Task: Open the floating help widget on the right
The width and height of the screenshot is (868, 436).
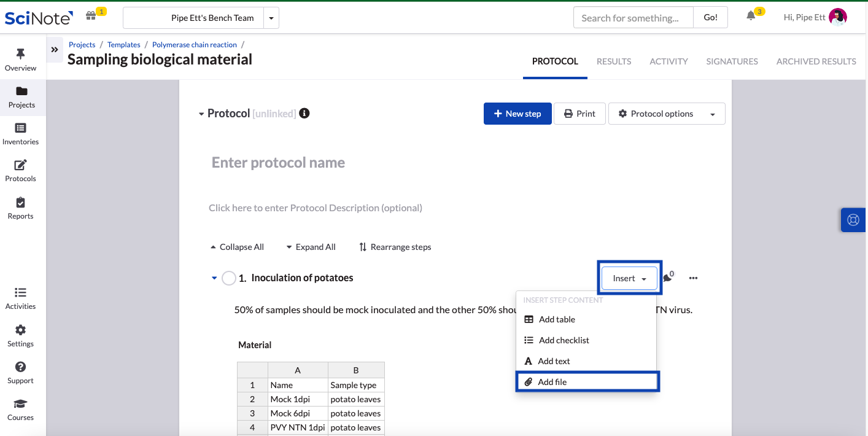Action: 853,219
